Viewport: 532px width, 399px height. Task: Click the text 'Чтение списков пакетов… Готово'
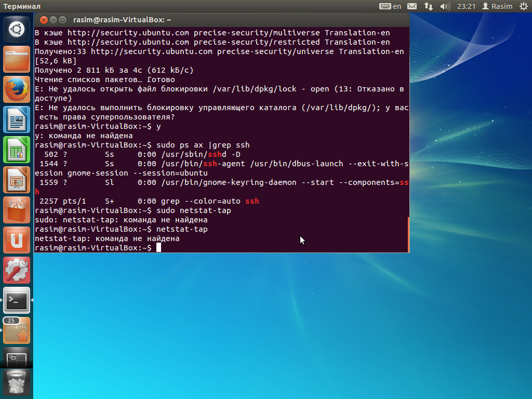click(105, 79)
